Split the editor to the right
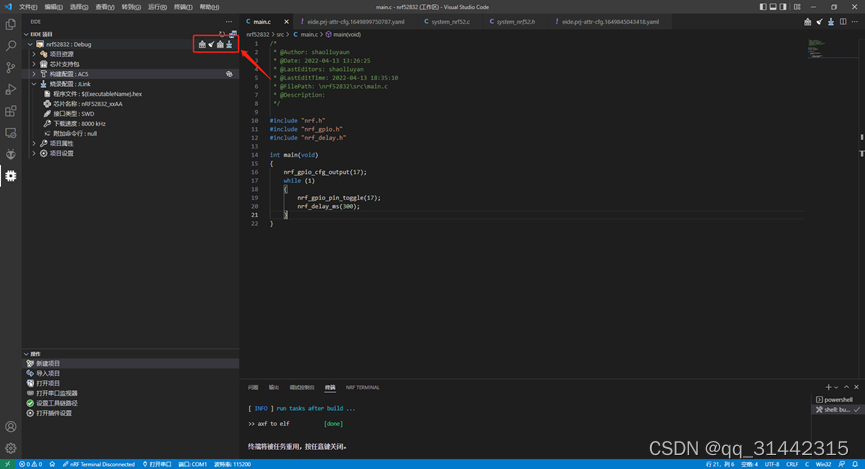The height and width of the screenshot is (469, 865). [843, 22]
